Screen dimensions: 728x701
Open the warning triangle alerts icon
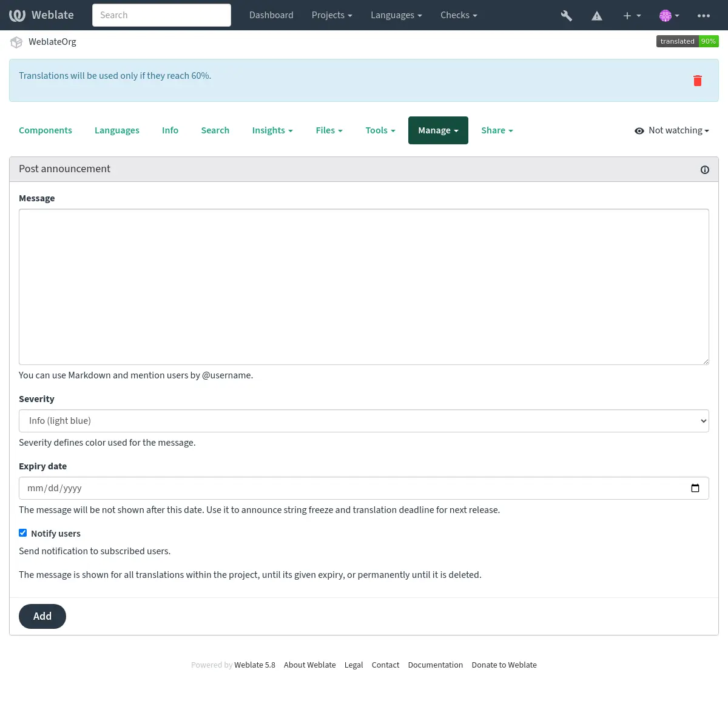pyautogui.click(x=597, y=16)
